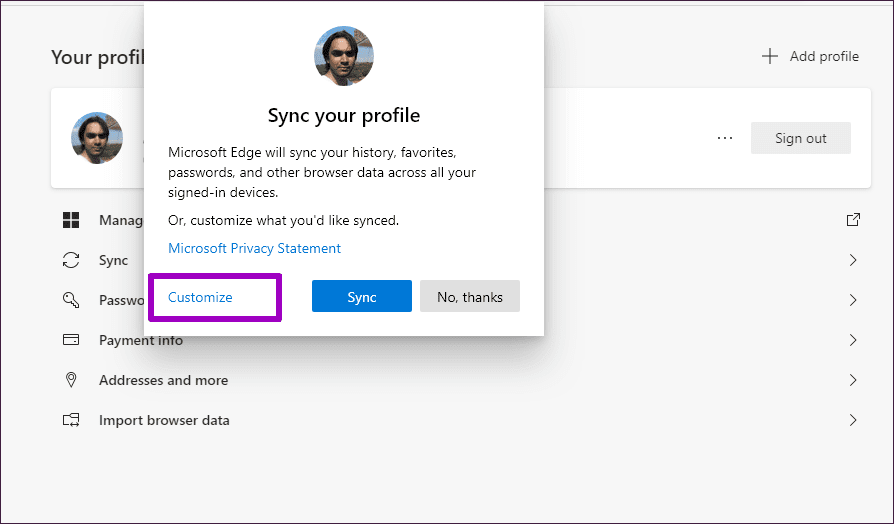Click profile avatar on profile card
The width and height of the screenshot is (894, 524).
pos(97,138)
